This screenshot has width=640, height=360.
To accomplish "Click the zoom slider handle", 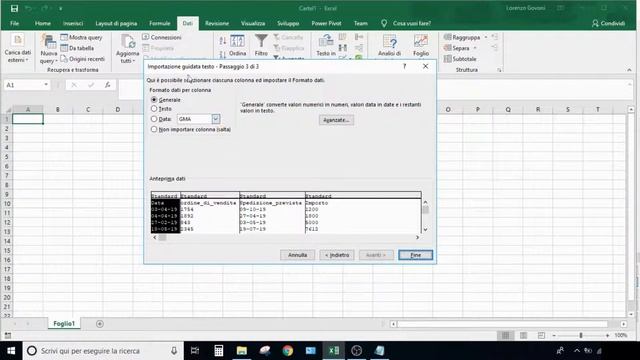I will [x=581, y=335].
